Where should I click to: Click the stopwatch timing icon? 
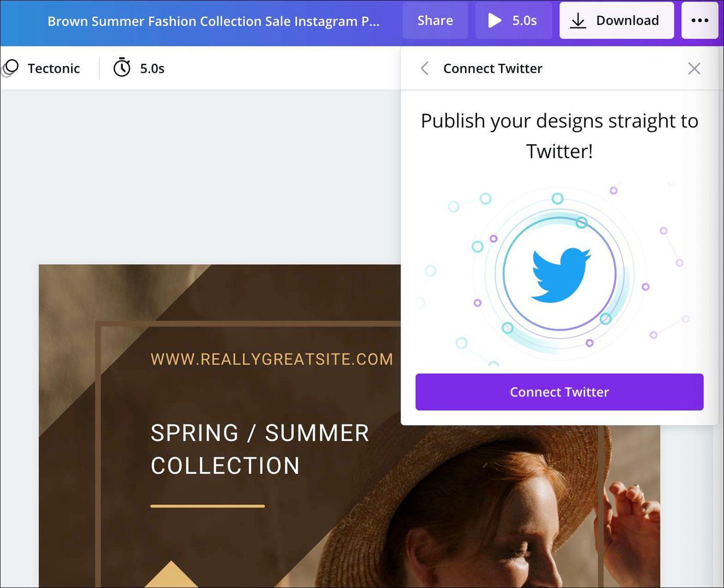coord(122,68)
